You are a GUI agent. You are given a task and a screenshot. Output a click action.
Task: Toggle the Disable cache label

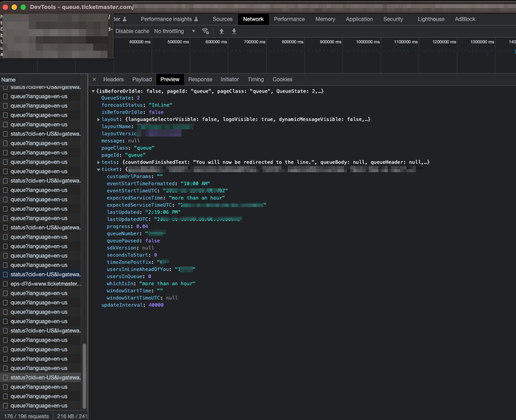click(132, 31)
